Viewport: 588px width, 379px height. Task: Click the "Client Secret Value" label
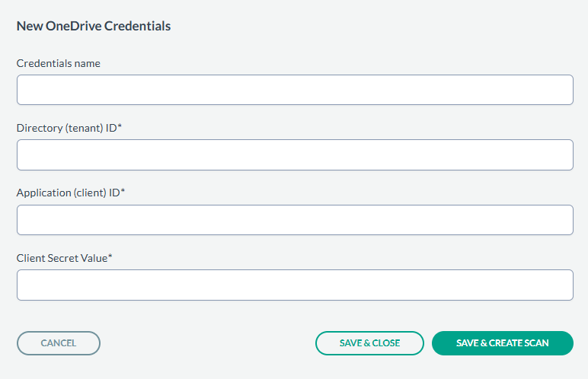(62, 258)
